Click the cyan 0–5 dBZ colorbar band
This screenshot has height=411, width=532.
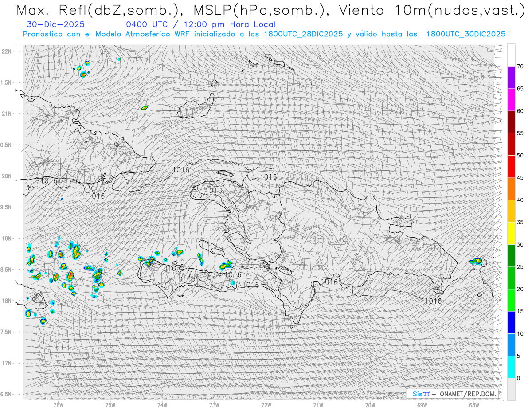click(511, 367)
